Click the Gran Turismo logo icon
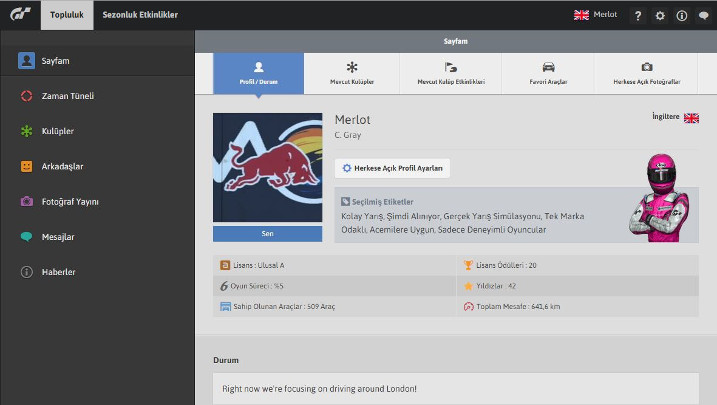This screenshot has height=405, width=717. point(20,15)
